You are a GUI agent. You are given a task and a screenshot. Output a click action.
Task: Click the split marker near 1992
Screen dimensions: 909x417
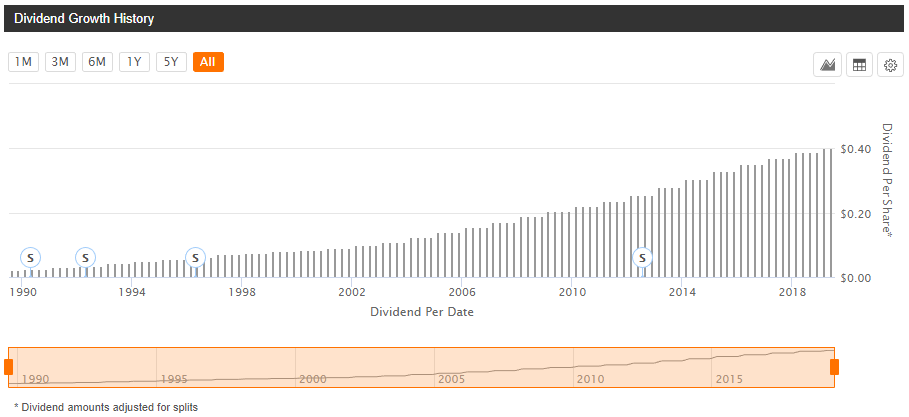[85, 258]
